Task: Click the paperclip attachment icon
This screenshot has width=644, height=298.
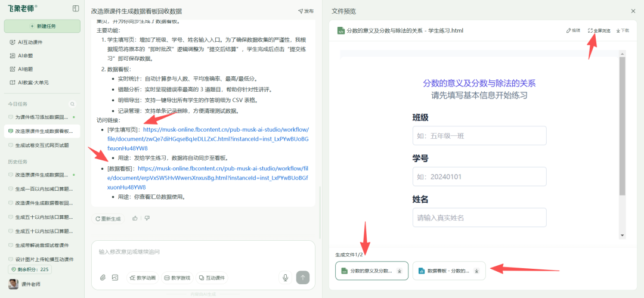Action: tap(103, 278)
